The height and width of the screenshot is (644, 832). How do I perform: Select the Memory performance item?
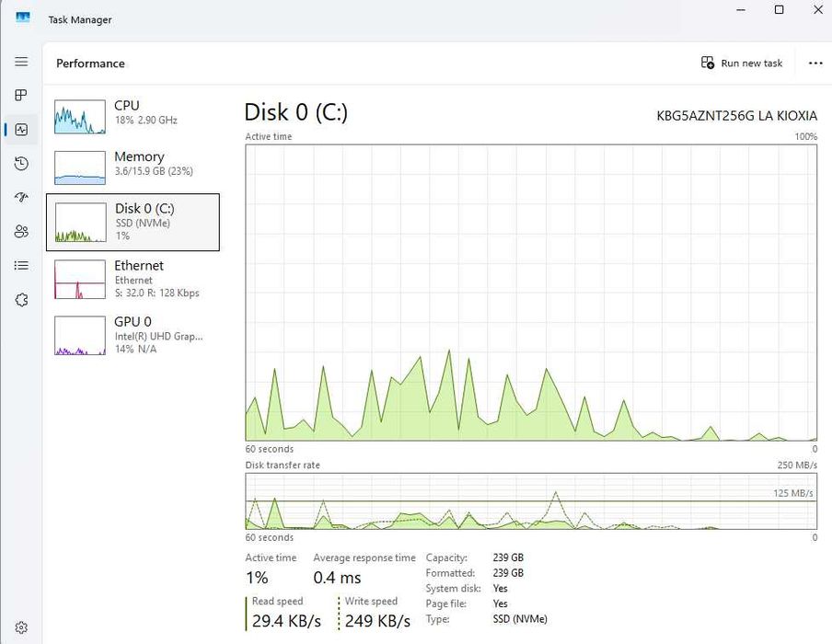tap(133, 167)
